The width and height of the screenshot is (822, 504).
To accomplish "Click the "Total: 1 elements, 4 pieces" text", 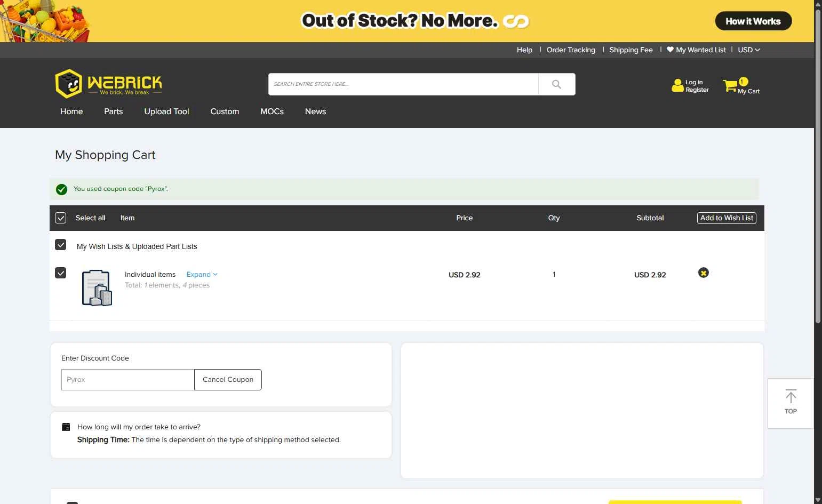I will pos(167,285).
